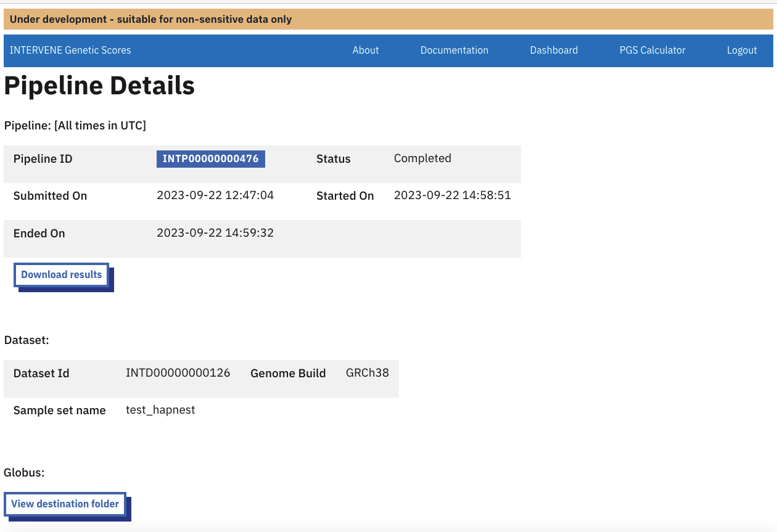Screen dimensions: 777x532
Task: Select the dataset ID INTD00000000126
Action: [x=178, y=373]
